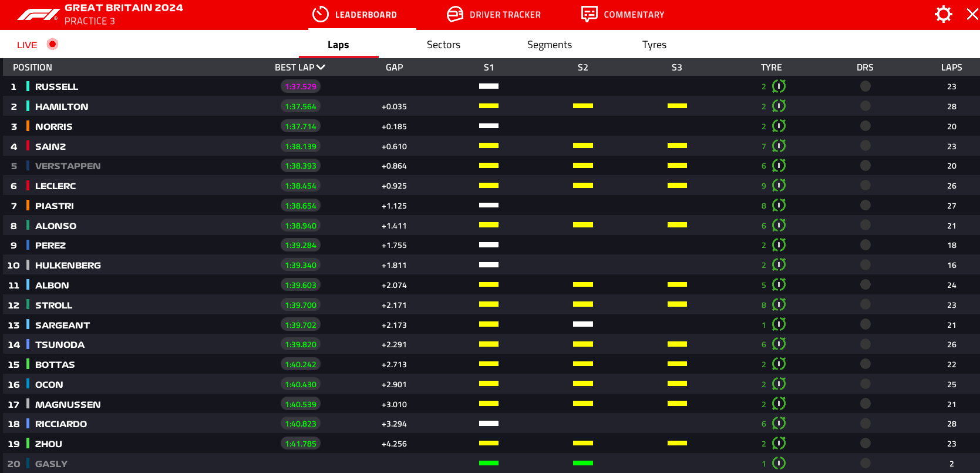Click the red LIVE indicator dot
980x473 pixels.
[x=52, y=44]
